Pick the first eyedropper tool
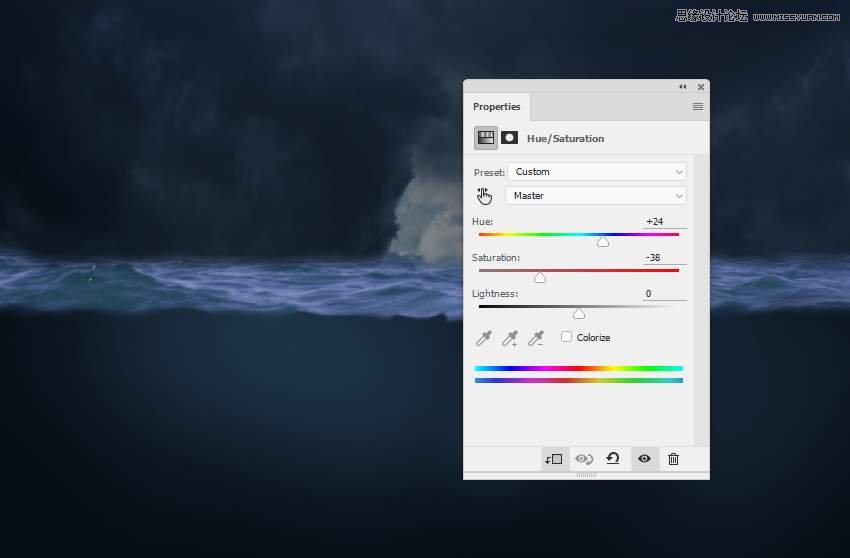This screenshot has width=850, height=558. coord(484,339)
